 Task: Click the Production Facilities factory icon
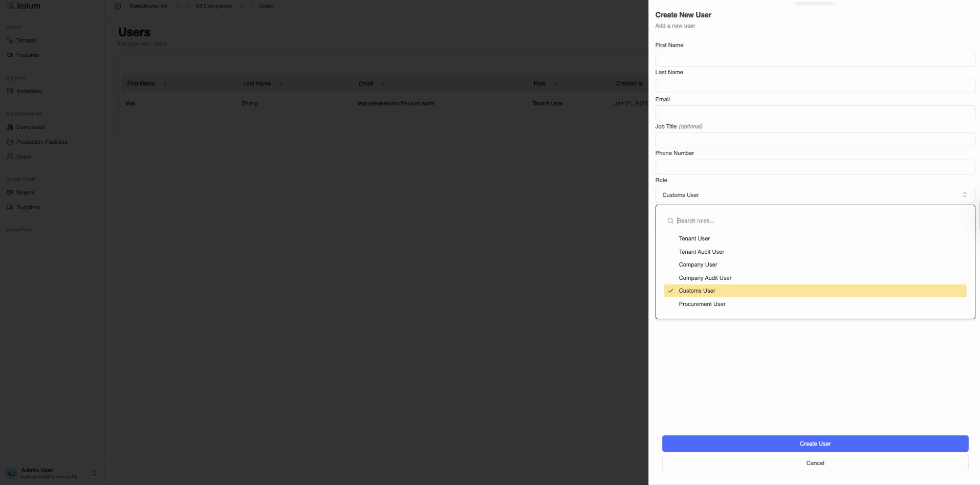[10, 142]
